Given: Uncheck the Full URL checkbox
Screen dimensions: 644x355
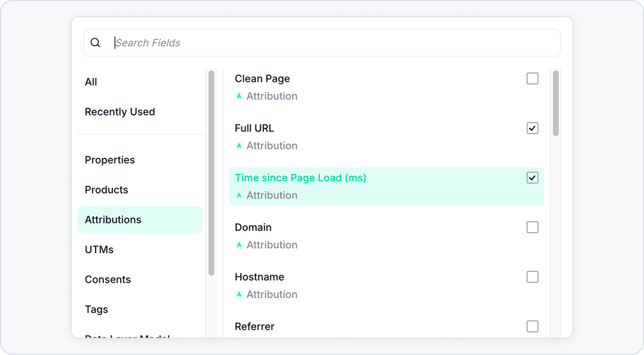Looking at the screenshot, I should tap(533, 128).
